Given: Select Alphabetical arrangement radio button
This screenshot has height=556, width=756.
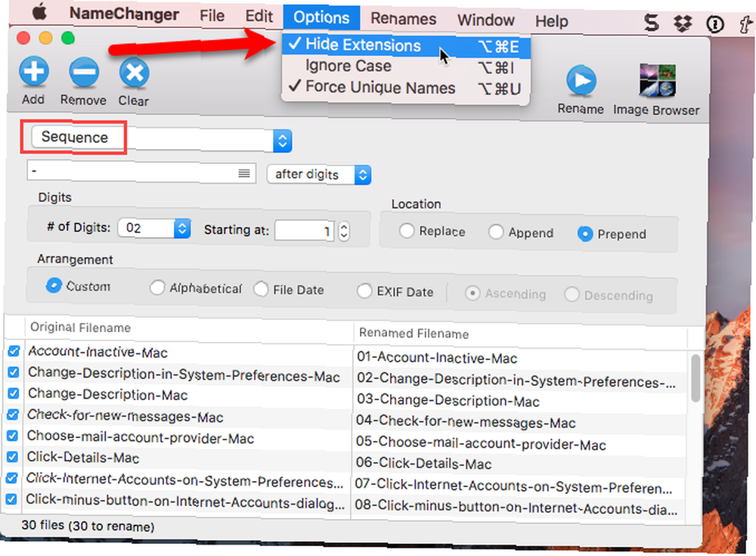Looking at the screenshot, I should pos(157,287).
